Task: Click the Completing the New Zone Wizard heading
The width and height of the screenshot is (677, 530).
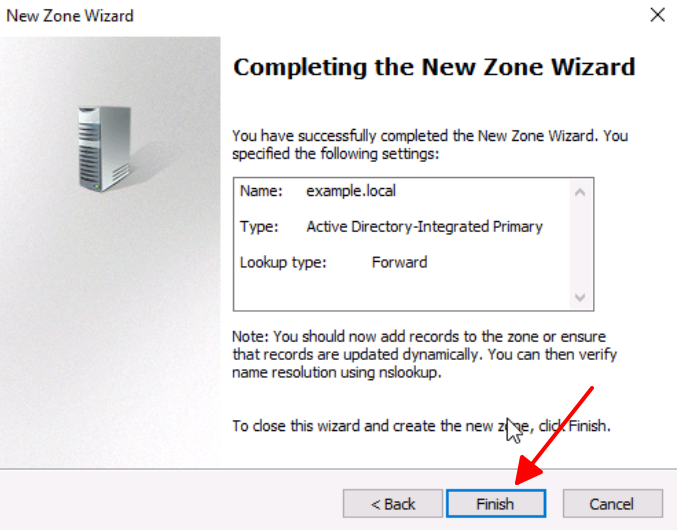Action: click(434, 67)
